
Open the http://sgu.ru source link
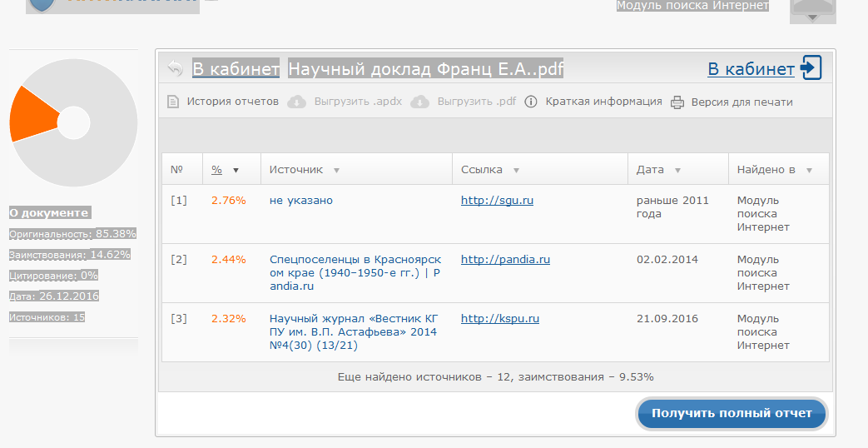click(x=497, y=201)
